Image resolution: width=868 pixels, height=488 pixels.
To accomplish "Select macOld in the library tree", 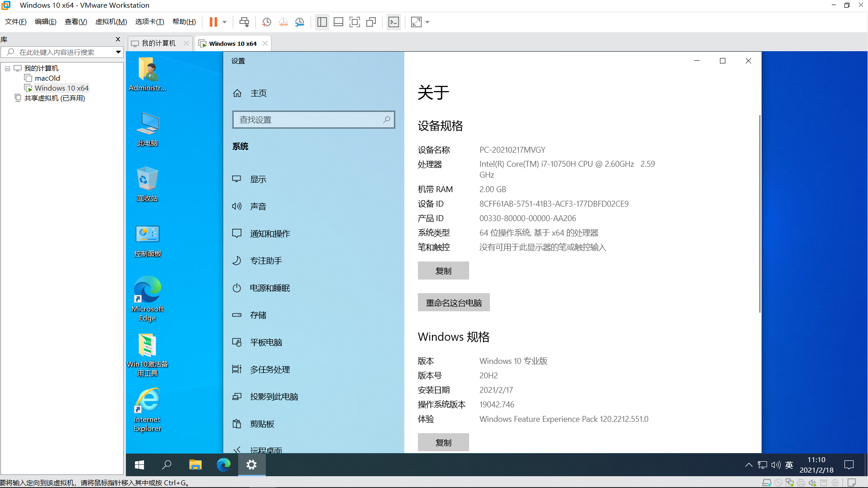I will [x=47, y=78].
